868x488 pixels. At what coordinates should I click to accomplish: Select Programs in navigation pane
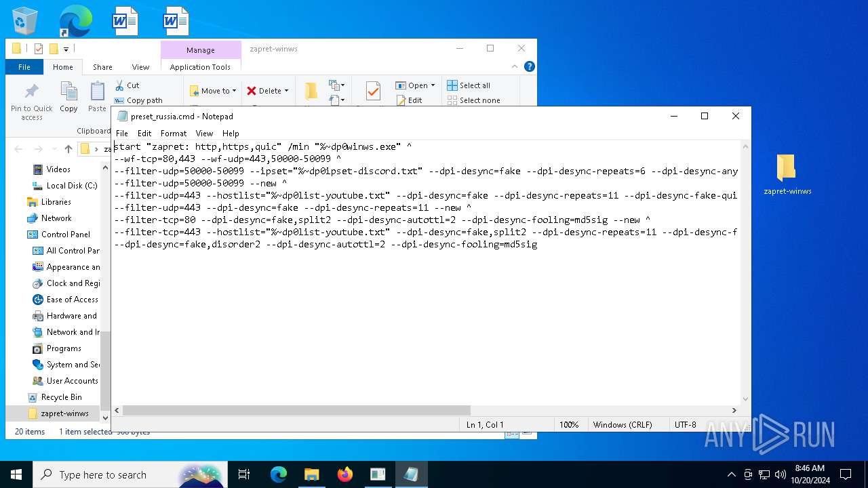point(63,348)
